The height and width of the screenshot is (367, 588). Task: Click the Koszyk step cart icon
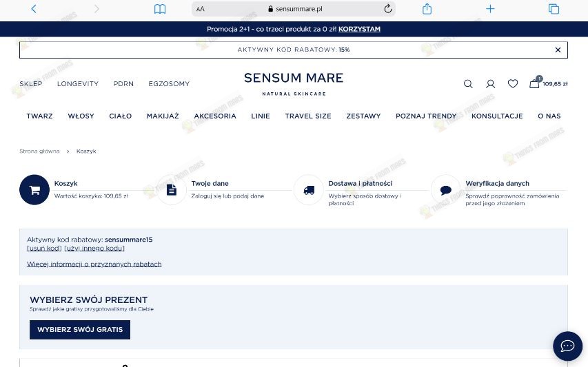coord(34,190)
